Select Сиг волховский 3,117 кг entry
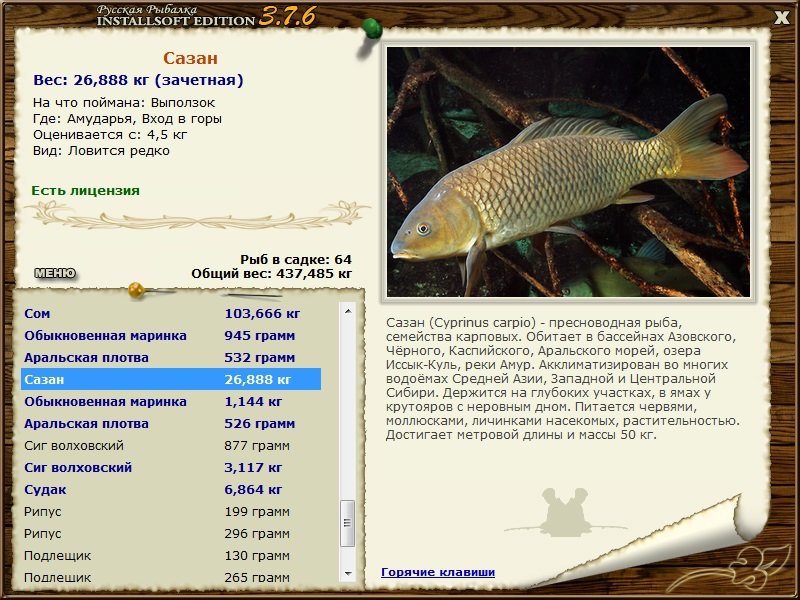The width and height of the screenshot is (800, 600). pyautogui.click(x=171, y=467)
